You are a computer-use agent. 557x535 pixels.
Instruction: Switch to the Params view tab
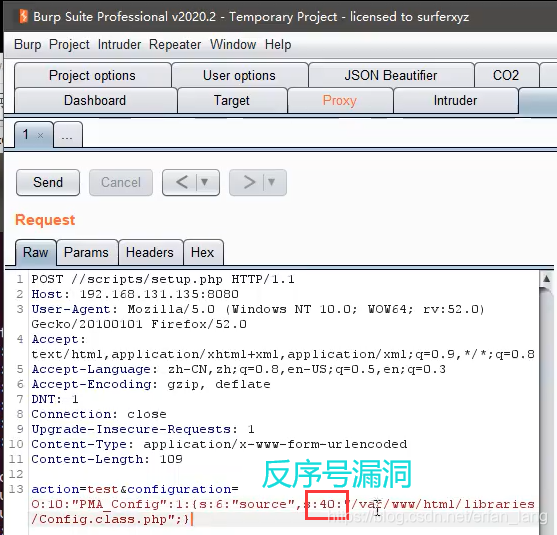tap(86, 253)
